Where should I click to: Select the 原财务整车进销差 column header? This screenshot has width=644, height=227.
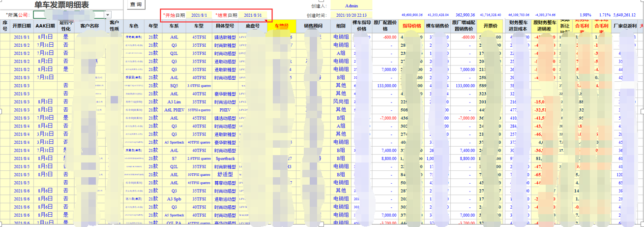pos(545,26)
